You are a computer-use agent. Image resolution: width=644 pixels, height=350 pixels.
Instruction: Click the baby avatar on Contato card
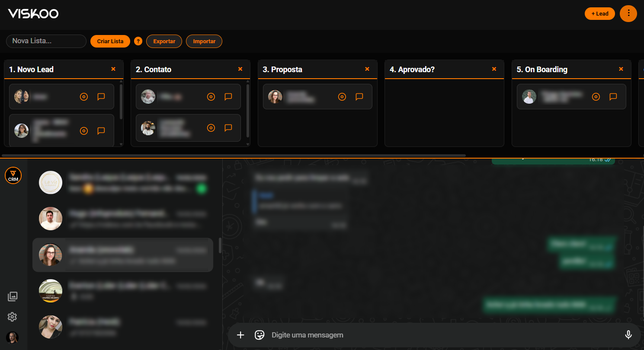pos(148,97)
